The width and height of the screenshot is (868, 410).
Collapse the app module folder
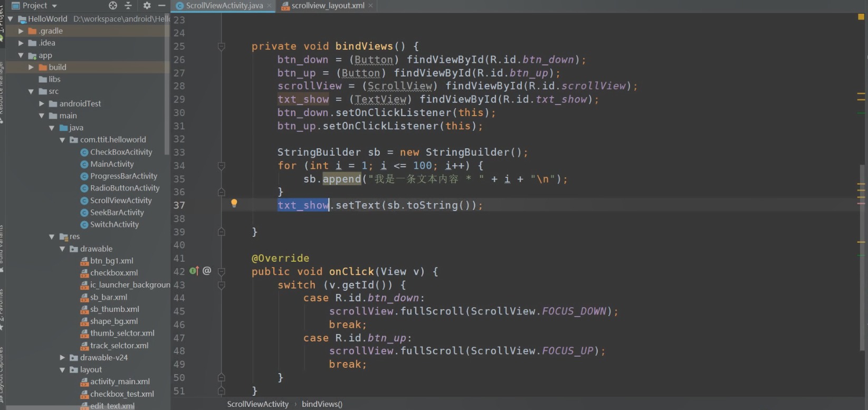pyautogui.click(x=21, y=55)
